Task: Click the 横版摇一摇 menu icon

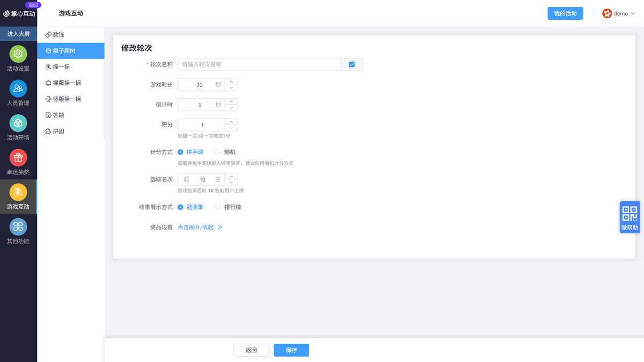Action: pyautogui.click(x=48, y=83)
